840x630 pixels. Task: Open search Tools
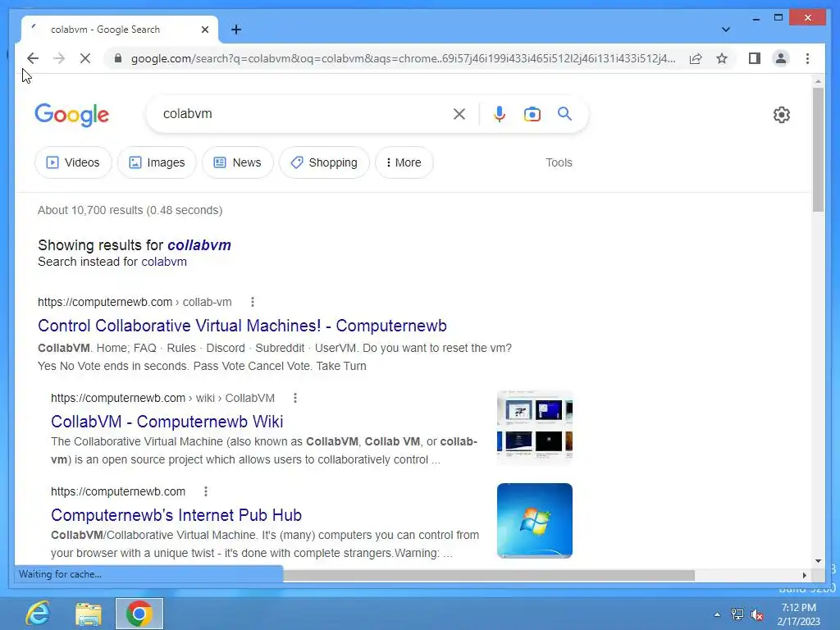click(559, 162)
